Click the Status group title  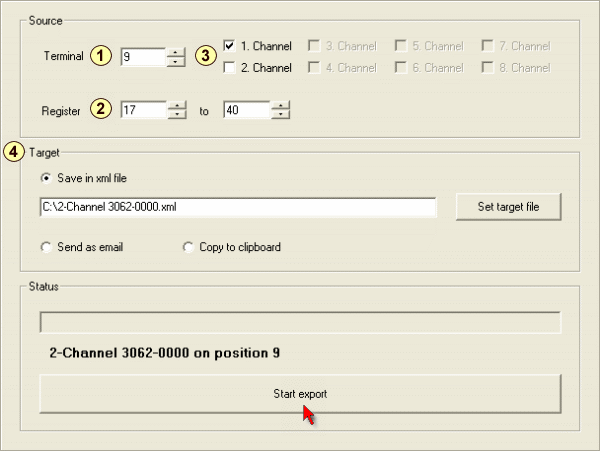click(44, 287)
